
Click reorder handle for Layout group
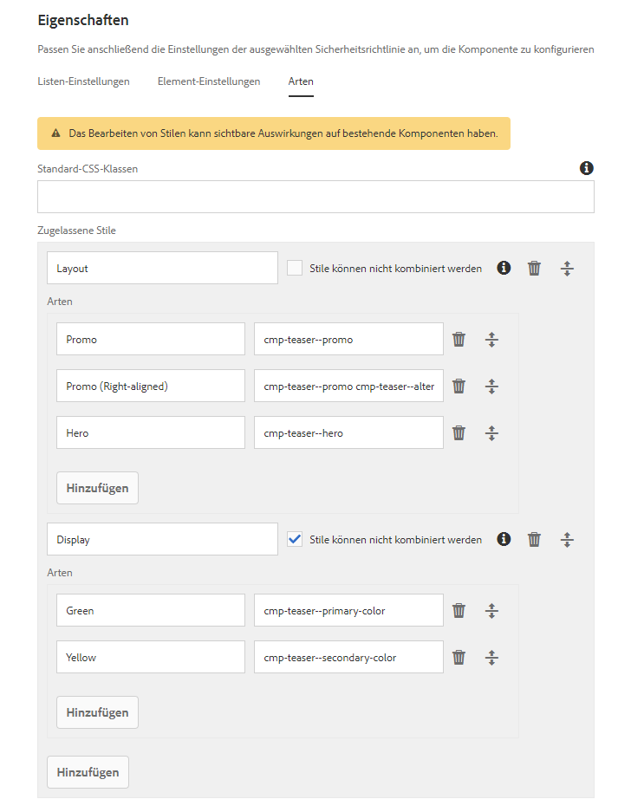click(567, 269)
